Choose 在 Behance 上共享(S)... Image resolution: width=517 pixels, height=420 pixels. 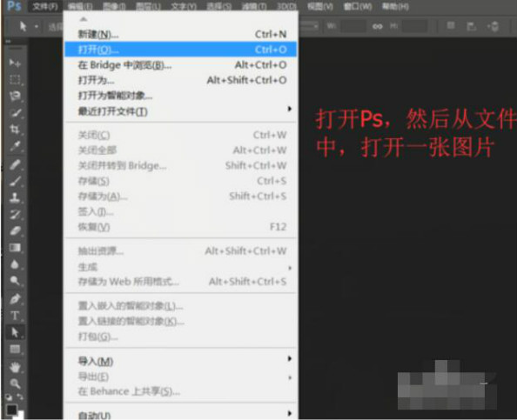coord(181,391)
